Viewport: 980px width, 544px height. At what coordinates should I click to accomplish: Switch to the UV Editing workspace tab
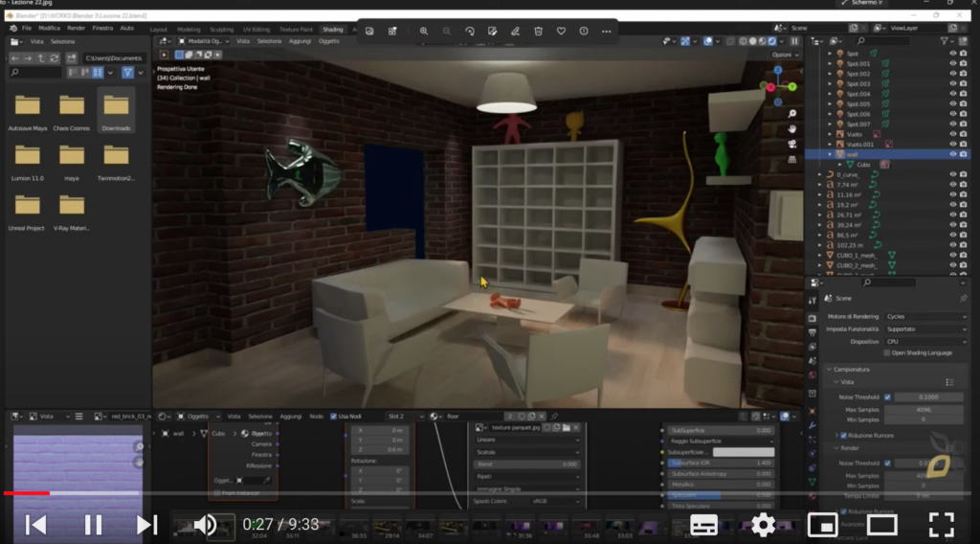(256, 30)
